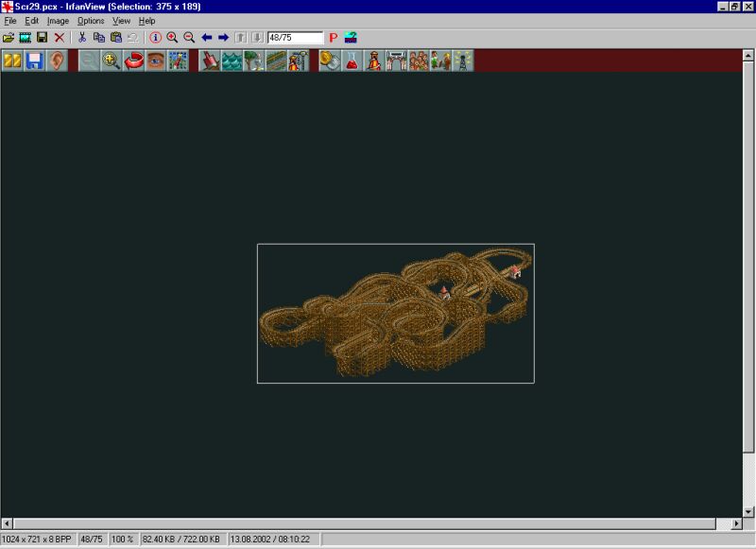Click the tree scenery icon in the image
Screen dimensions: 756x549
pos(254,60)
